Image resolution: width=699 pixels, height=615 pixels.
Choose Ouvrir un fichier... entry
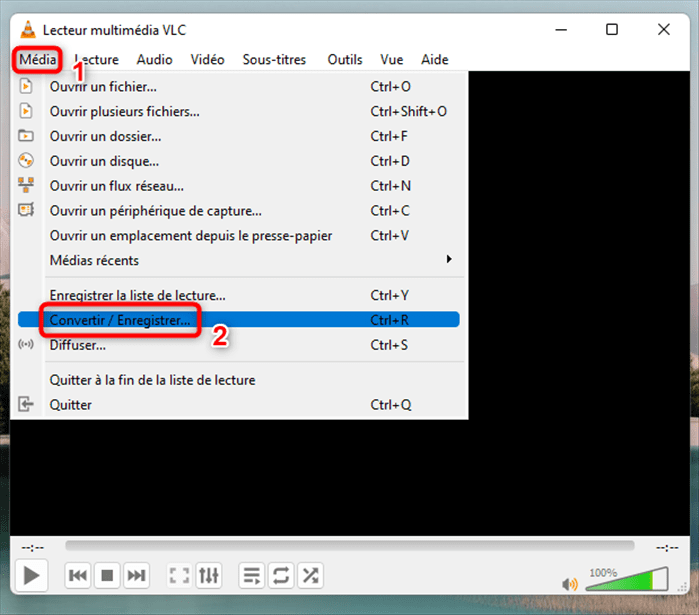[238, 86]
